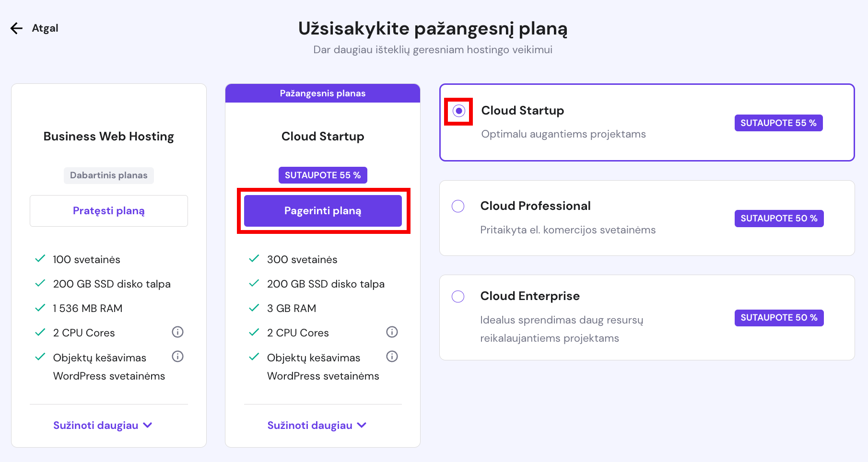This screenshot has height=462, width=868.
Task: Select the Cloud Professional plan card
Action: [647, 218]
